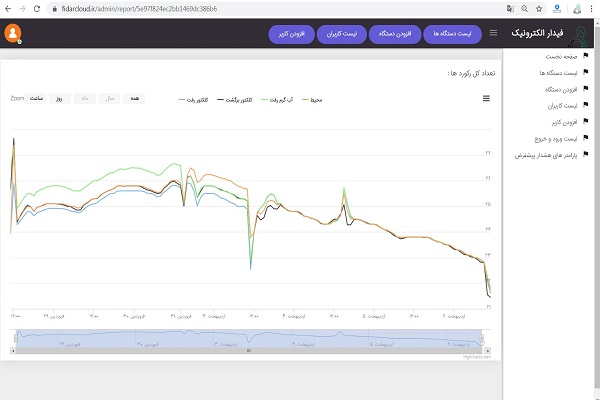Open the orange user avatar icon
Viewport: 600px width, 400px height.
(x=13, y=33)
